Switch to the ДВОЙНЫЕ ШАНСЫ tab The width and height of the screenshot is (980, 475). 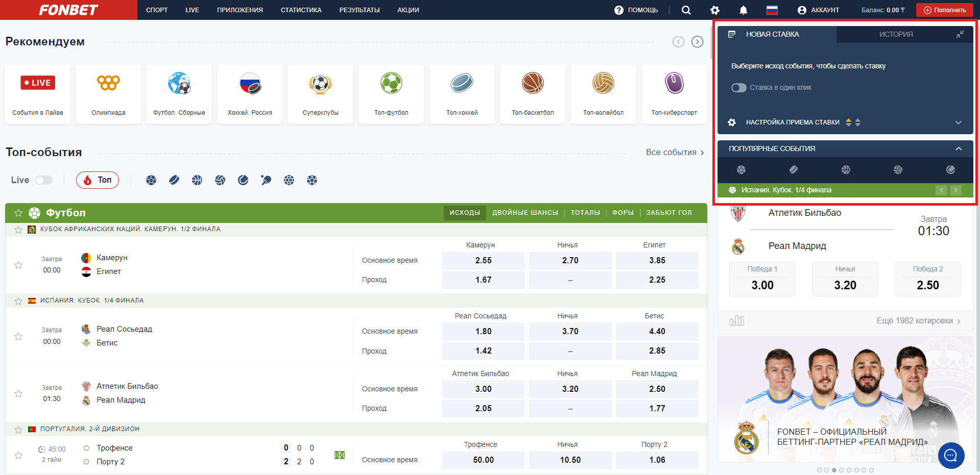pyautogui.click(x=525, y=213)
